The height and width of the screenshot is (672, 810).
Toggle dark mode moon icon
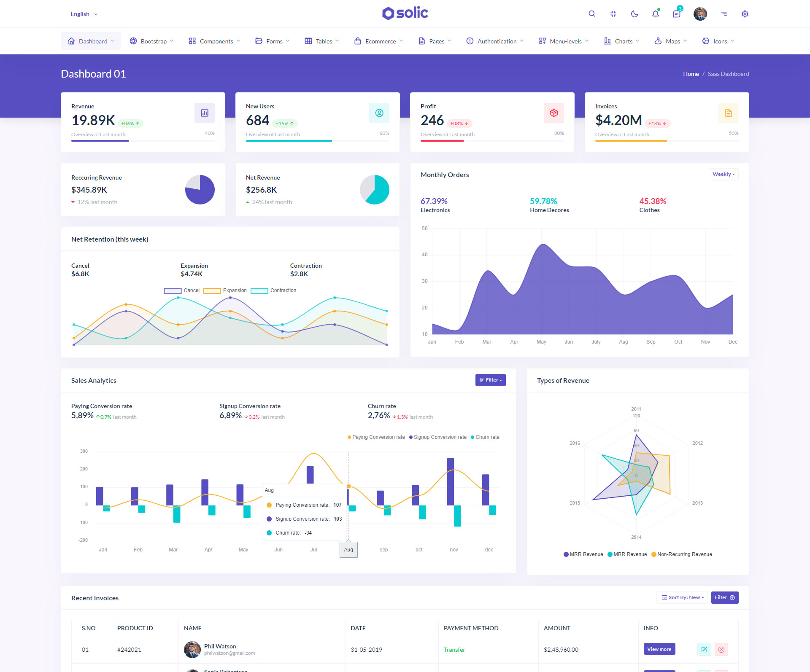(x=634, y=14)
